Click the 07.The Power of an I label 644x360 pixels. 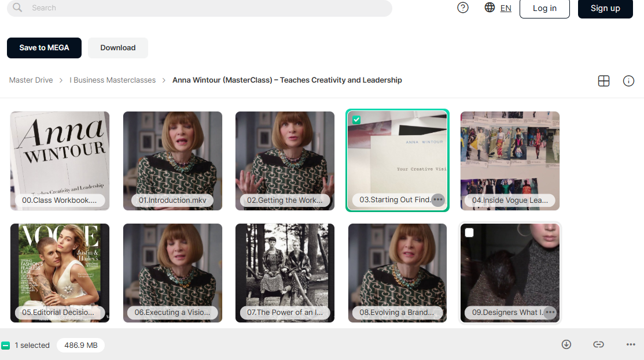tap(285, 313)
